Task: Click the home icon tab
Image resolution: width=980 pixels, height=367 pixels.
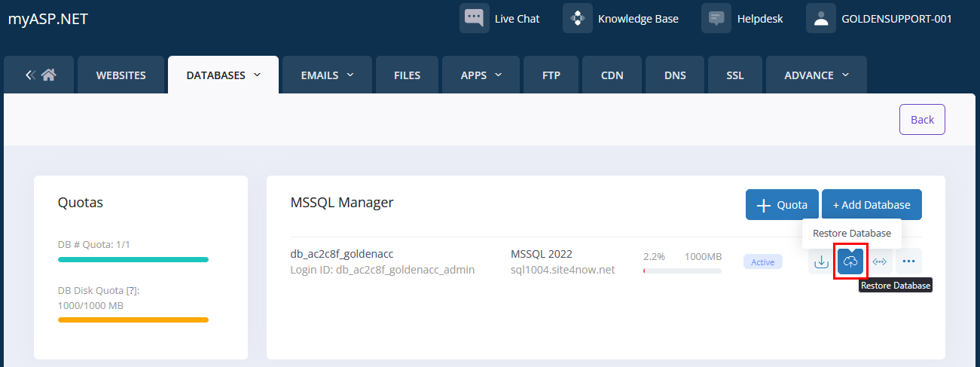Action: click(x=41, y=75)
